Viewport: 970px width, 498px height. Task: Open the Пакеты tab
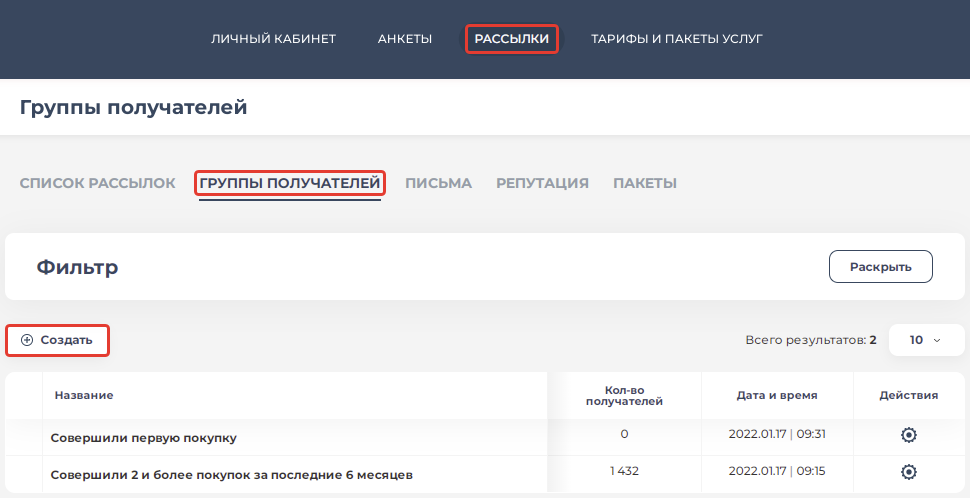click(645, 183)
